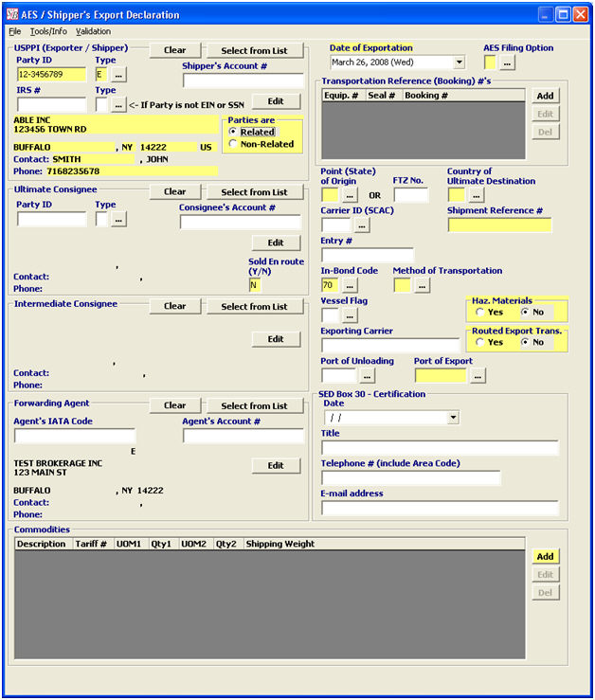Click the Shipper's Account # field
The width and height of the screenshot is (595, 700).
(243, 81)
